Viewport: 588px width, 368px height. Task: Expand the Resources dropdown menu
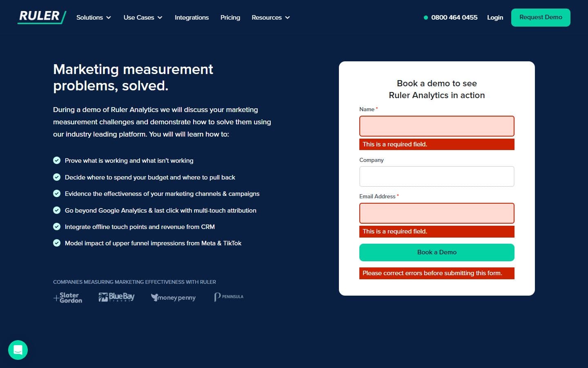click(x=271, y=18)
